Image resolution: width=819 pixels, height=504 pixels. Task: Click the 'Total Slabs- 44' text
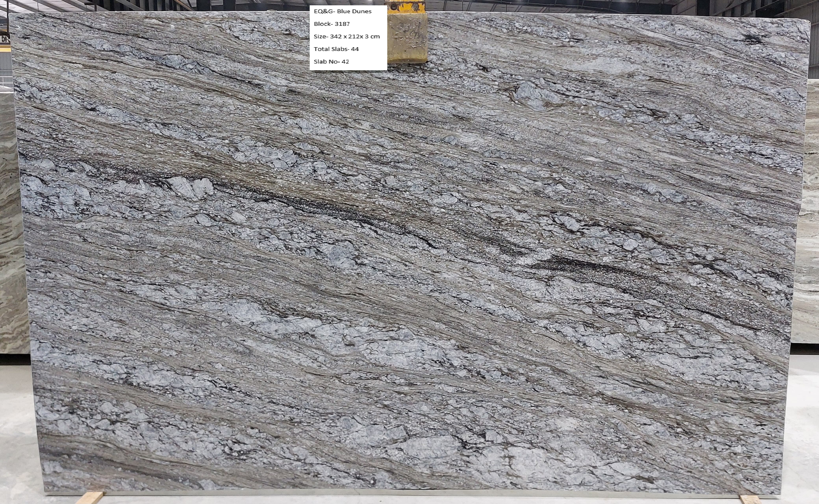(x=336, y=49)
